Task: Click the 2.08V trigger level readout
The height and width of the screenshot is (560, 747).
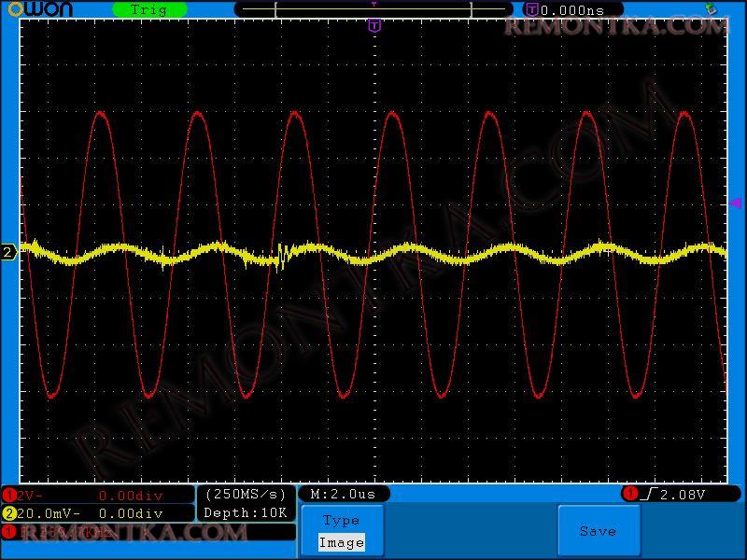Action: point(682,494)
